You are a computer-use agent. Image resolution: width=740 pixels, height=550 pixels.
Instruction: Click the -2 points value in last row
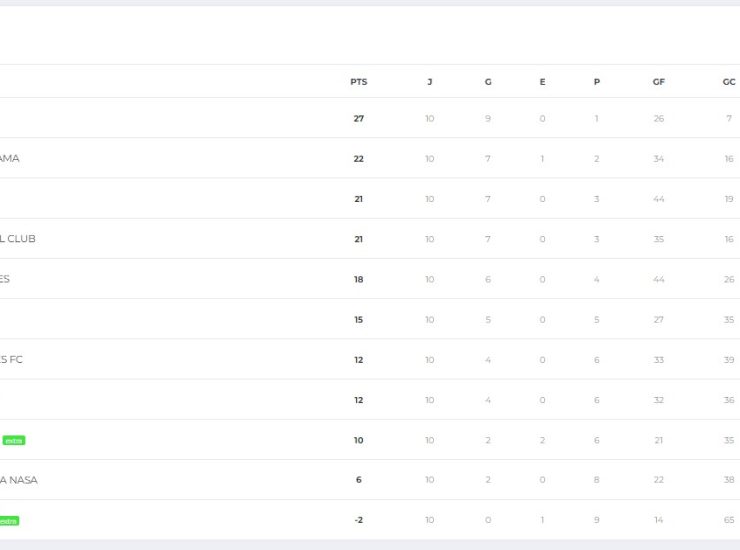(x=359, y=520)
